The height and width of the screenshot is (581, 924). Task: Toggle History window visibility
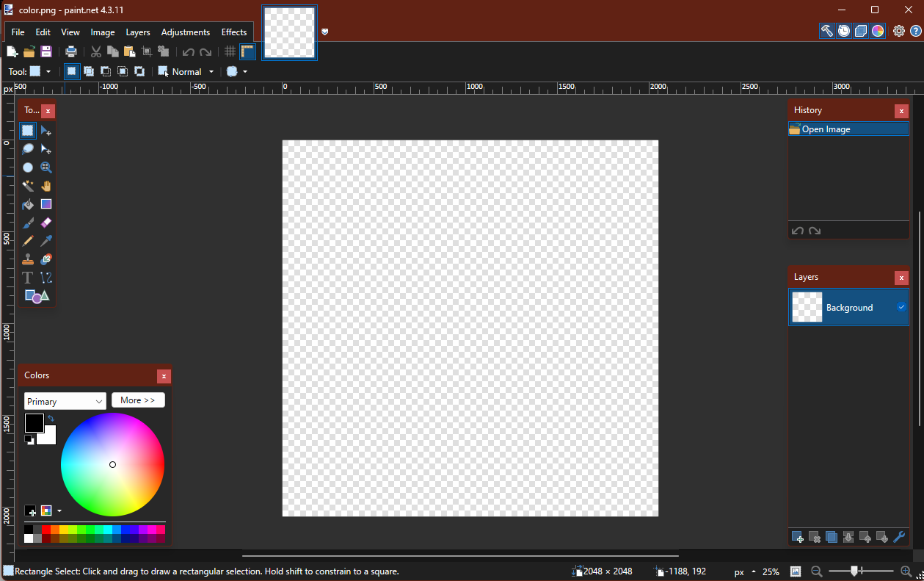tap(844, 31)
